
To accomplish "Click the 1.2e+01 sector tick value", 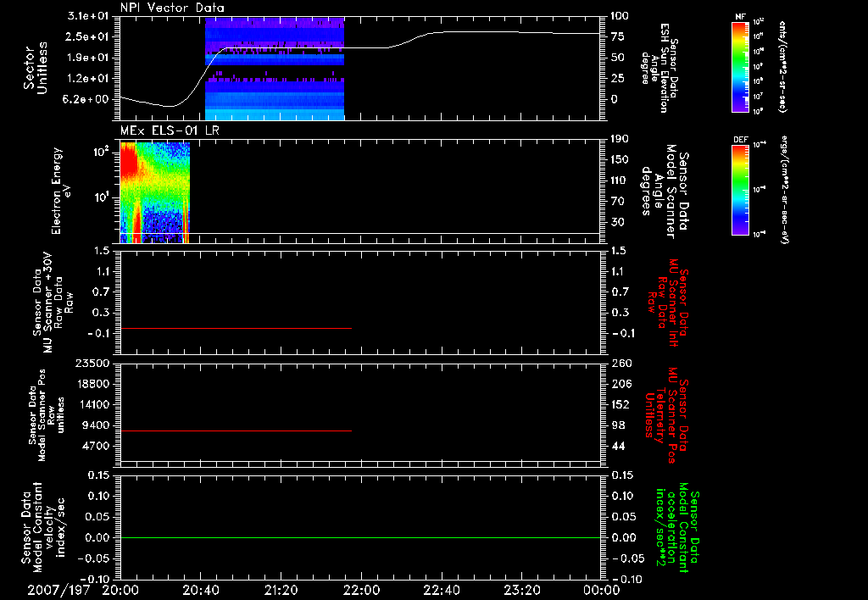I will (x=88, y=79).
